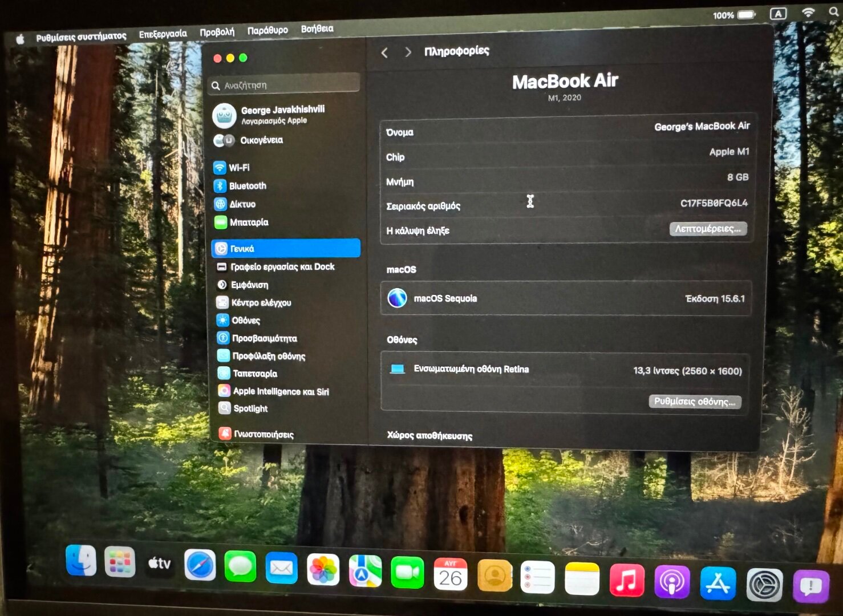This screenshot has width=843, height=616.
Task: Open the input source A indicator
Action: (779, 14)
